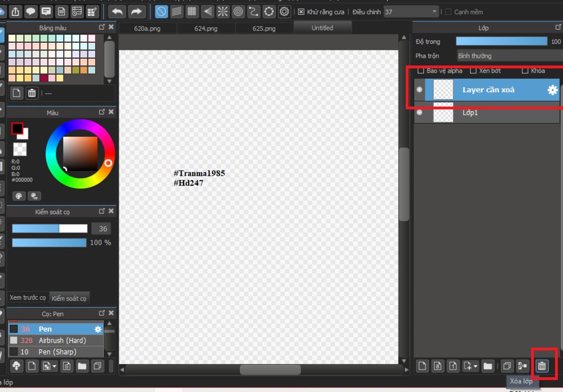Open settings gear of Layer cần xoá
The width and height of the screenshot is (563, 392).
(552, 90)
